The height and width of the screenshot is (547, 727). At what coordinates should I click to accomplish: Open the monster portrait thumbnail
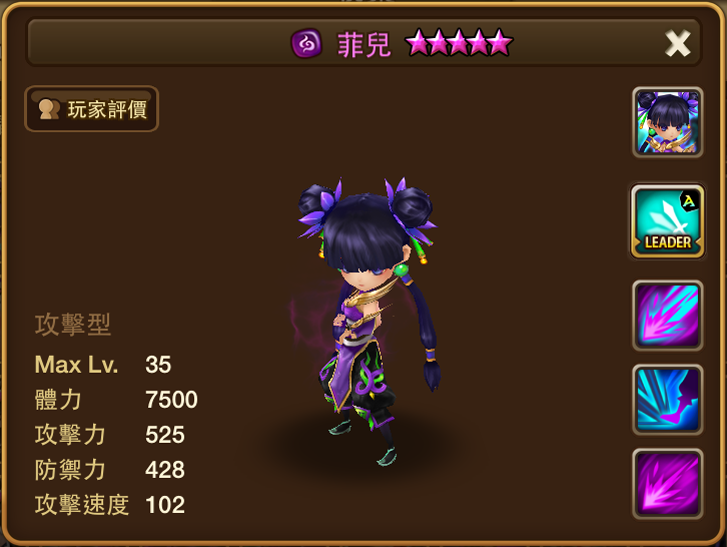[668, 122]
